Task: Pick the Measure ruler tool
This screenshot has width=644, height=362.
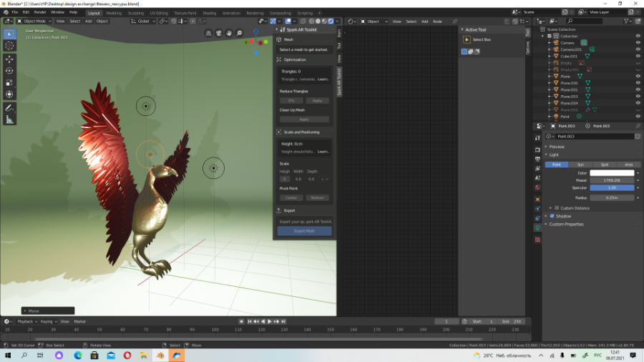Action: [x=9, y=120]
